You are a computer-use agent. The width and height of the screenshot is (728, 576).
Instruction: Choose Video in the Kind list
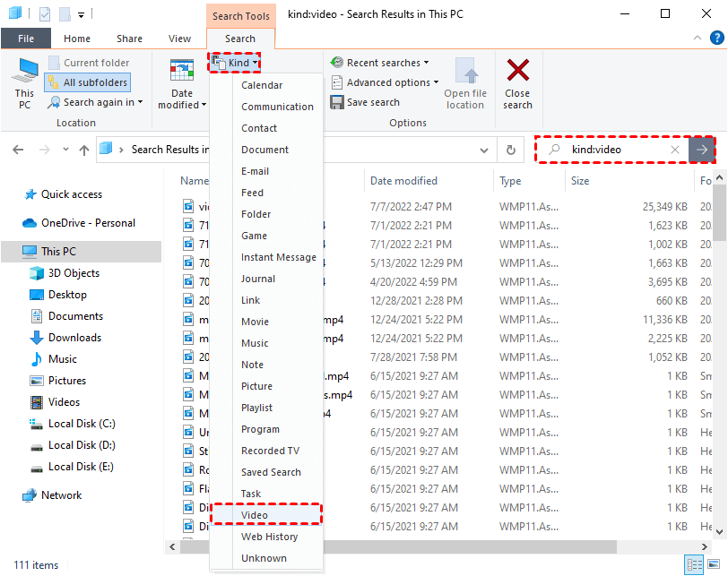click(254, 515)
